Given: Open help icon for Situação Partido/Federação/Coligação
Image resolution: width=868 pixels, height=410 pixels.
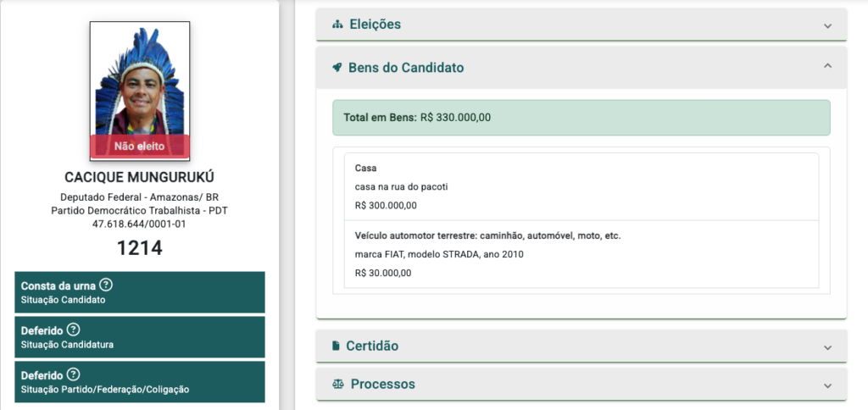Looking at the screenshot, I should click(73, 374).
